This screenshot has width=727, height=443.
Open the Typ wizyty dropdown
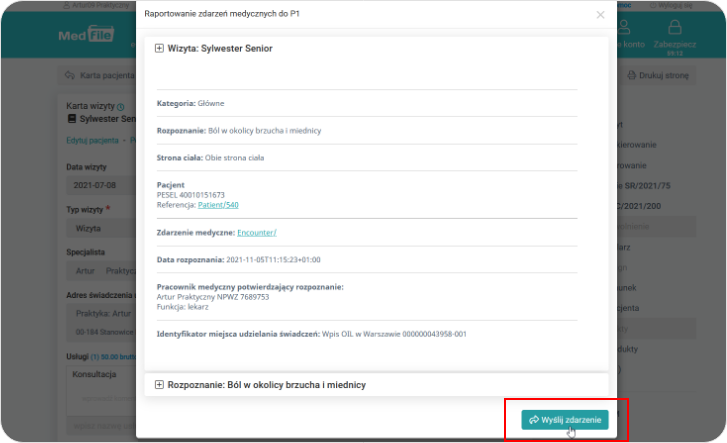(100, 228)
